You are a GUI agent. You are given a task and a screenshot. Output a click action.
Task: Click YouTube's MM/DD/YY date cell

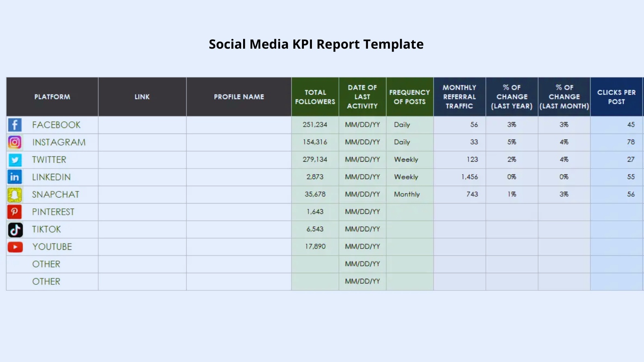click(x=363, y=247)
